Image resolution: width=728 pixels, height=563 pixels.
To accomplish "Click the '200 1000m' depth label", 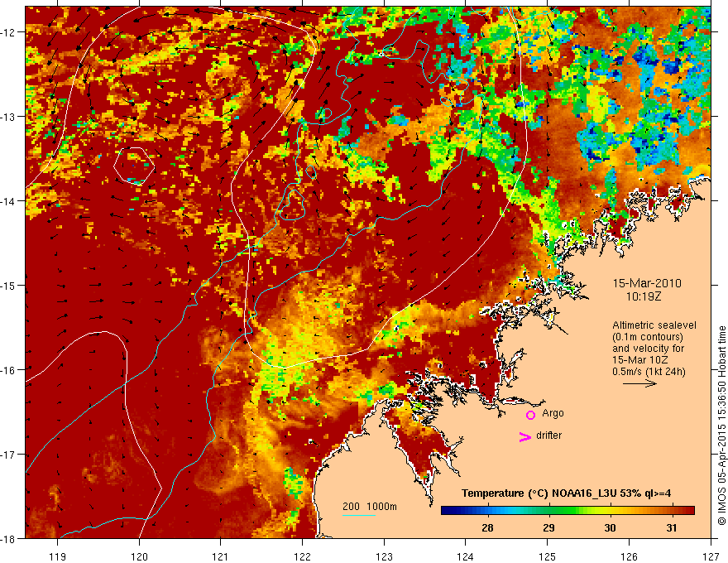I will tap(370, 507).
